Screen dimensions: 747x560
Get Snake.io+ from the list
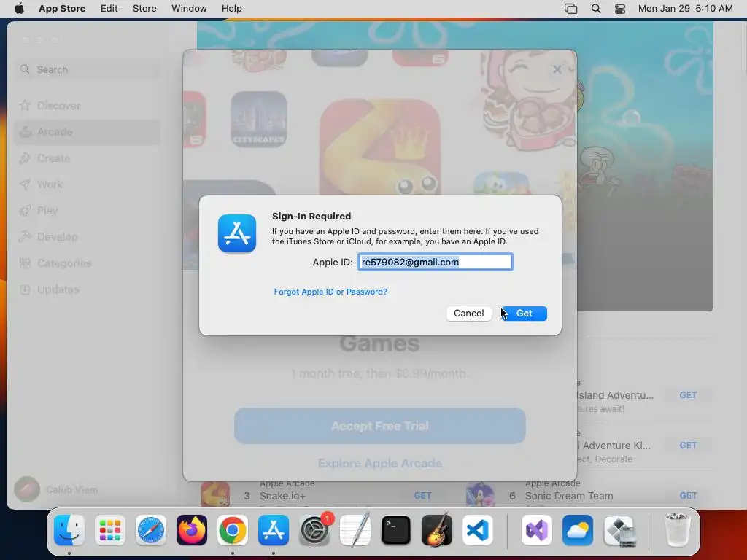422,496
